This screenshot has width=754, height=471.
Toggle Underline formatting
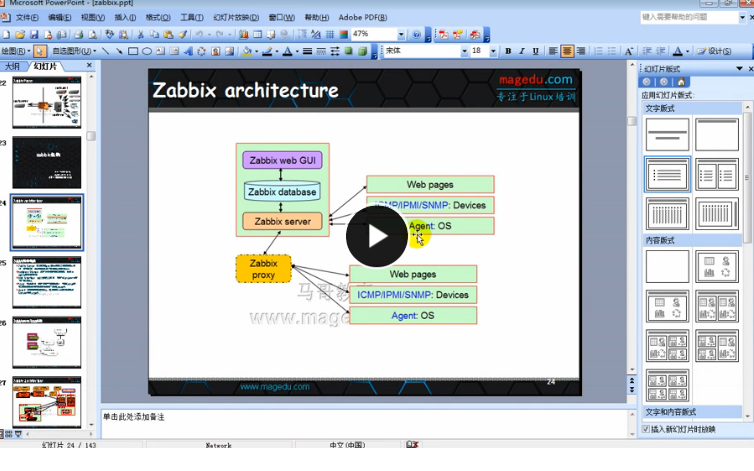(x=536, y=51)
